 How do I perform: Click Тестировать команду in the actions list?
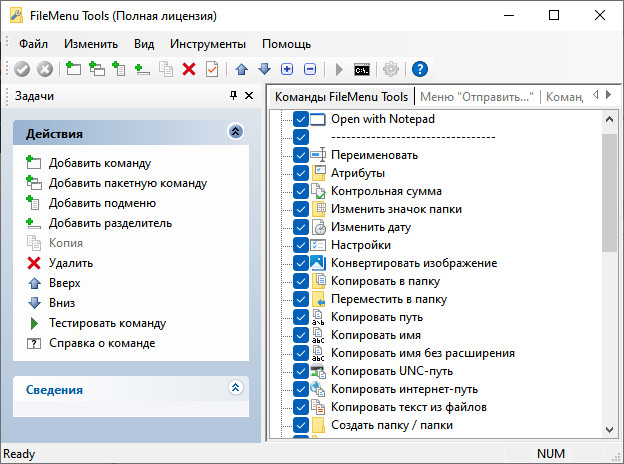(107, 323)
